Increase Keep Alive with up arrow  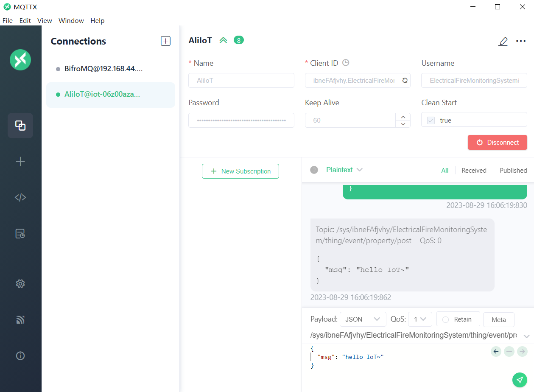pos(403,117)
